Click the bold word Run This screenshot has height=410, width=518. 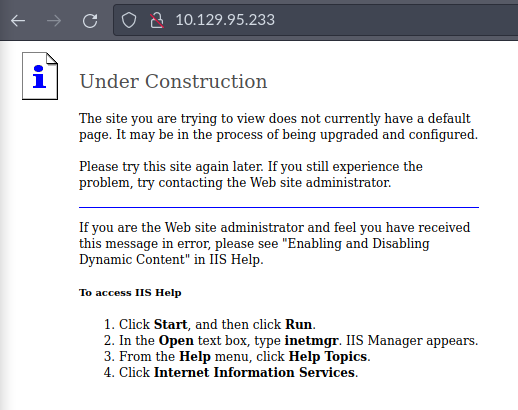[x=299, y=324]
